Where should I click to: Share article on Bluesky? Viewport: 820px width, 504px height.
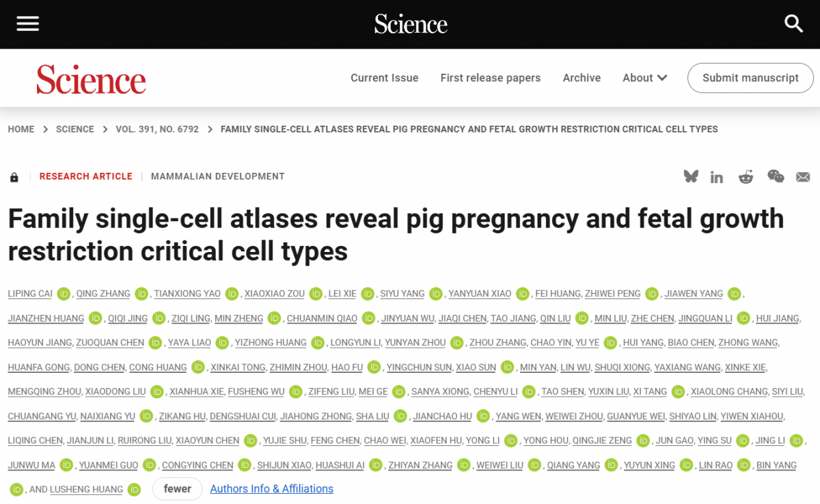pyautogui.click(x=691, y=177)
